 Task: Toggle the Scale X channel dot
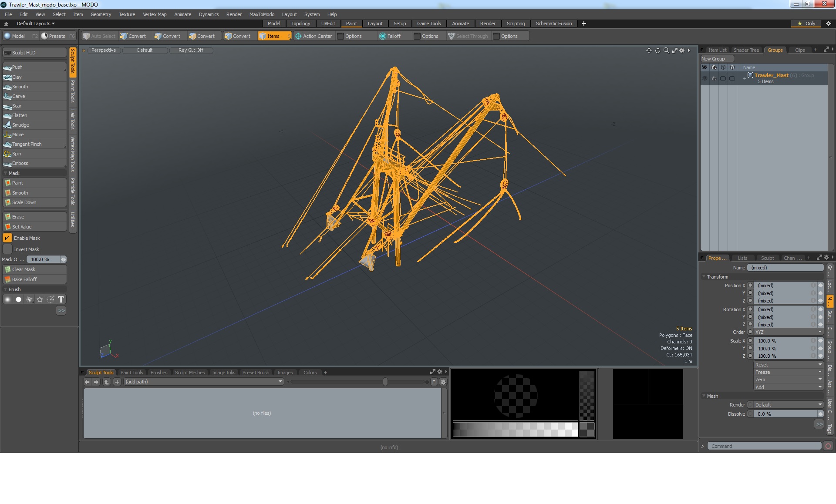[750, 341]
